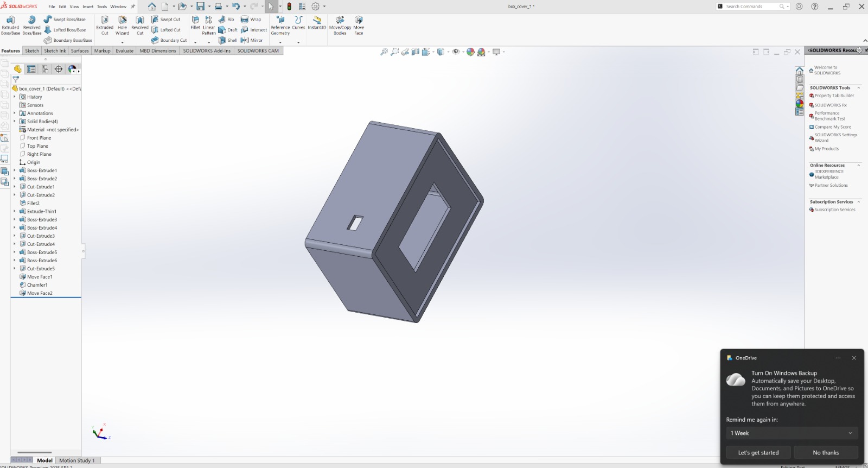Switch to the Sketch ribbon tab
Screen dimensions: 868x468
pos(32,50)
